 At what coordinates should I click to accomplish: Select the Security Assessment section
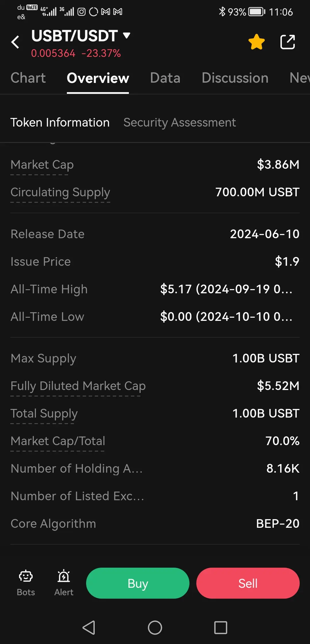180,123
